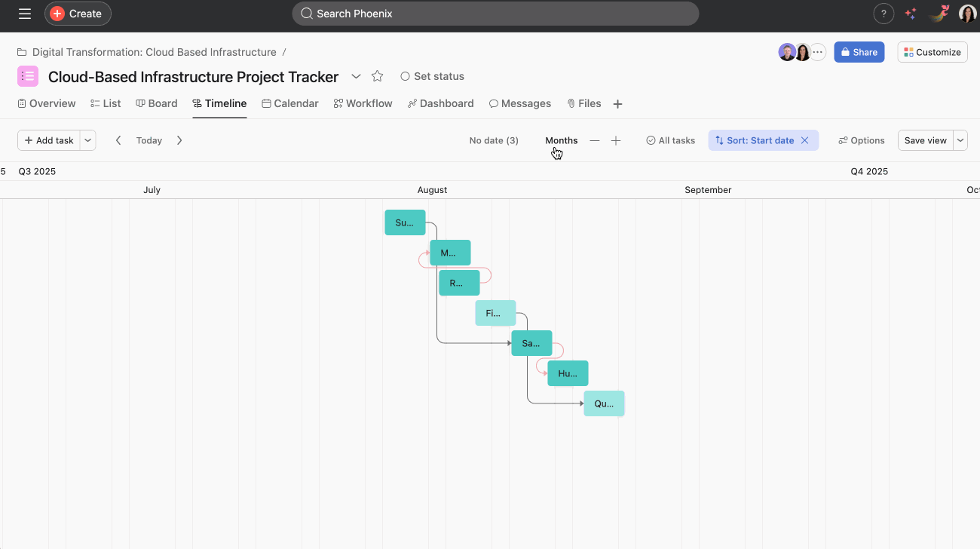Screen dimensions: 980x549
Task: Remove the Sort: Start date filter
Action: tap(804, 140)
